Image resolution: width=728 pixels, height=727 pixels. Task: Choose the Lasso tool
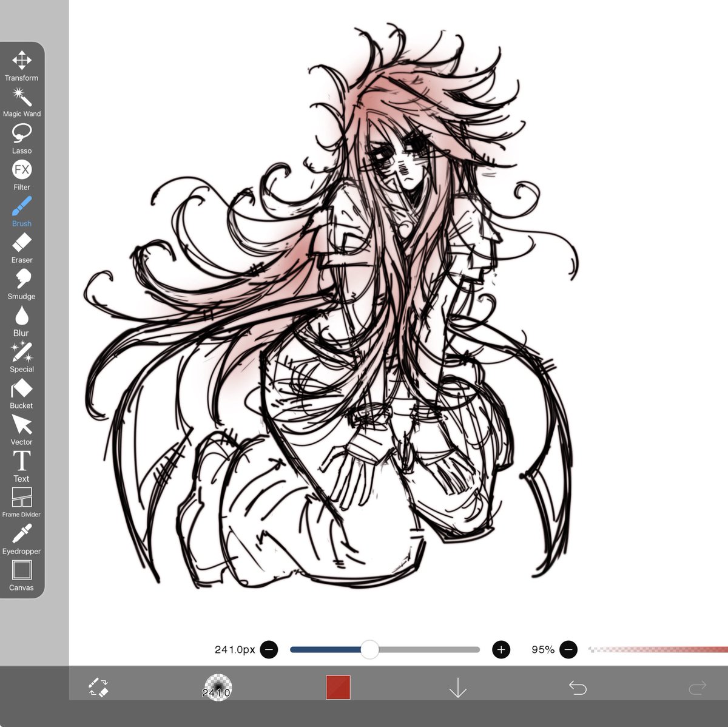click(x=22, y=138)
